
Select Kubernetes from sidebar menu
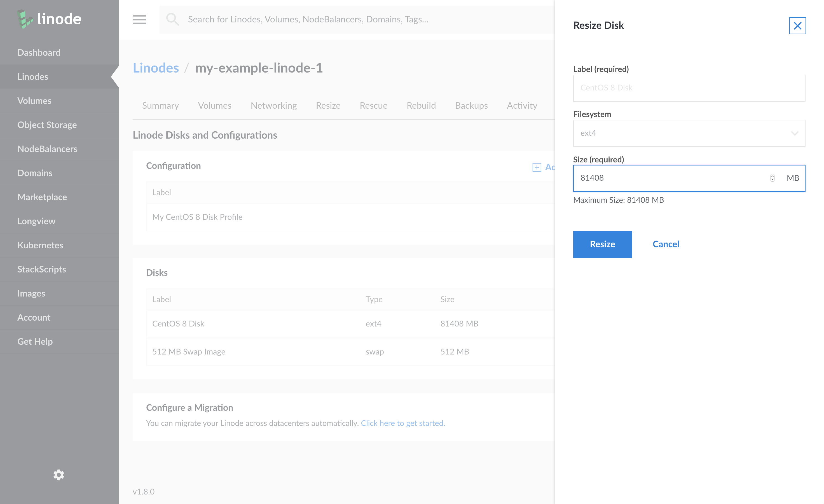click(x=40, y=245)
